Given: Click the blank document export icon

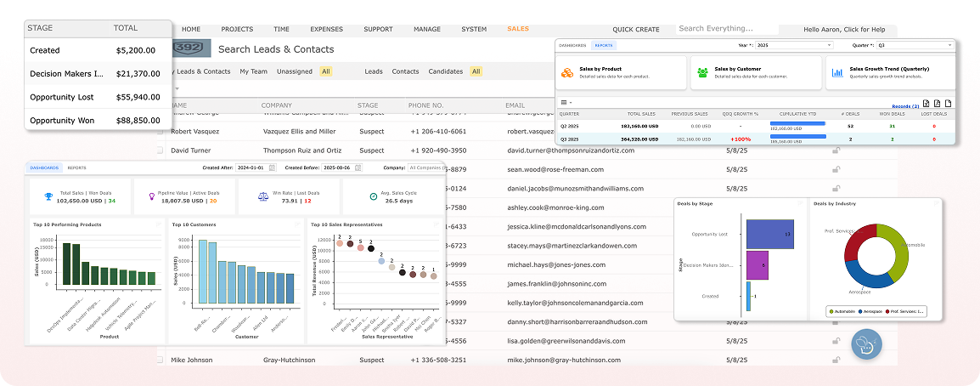Looking at the screenshot, I should tap(948, 103).
